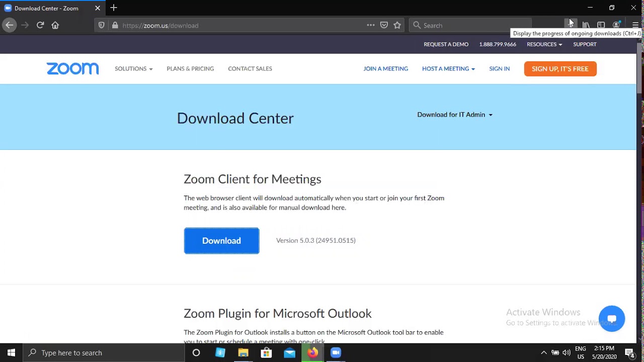Click the Zoom Client for Meetings heading
Viewport: 644px width, 362px height.
tap(253, 179)
